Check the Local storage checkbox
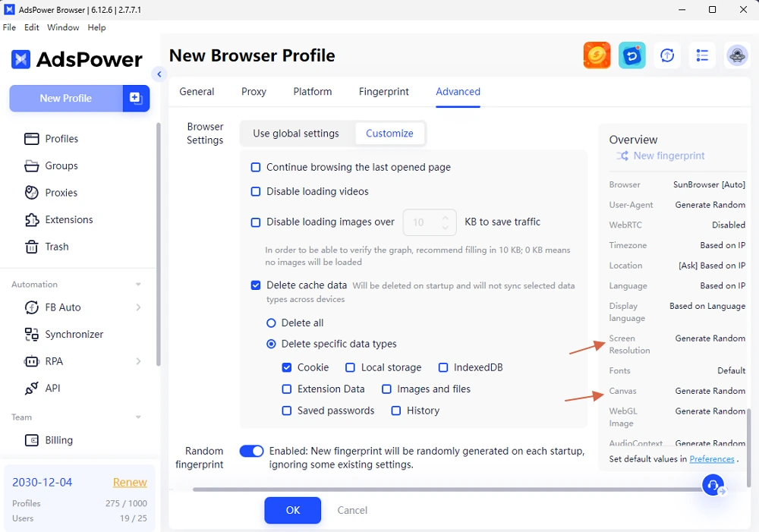This screenshot has height=532, width=759. point(350,367)
